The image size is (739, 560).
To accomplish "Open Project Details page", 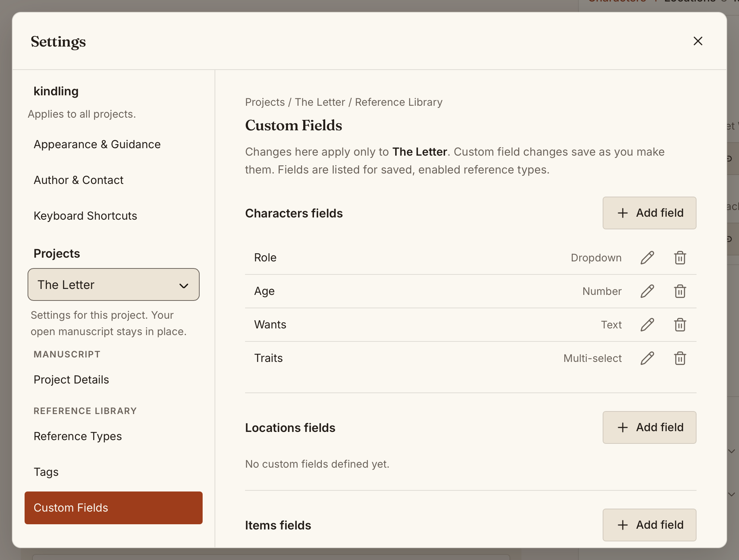I will pyautogui.click(x=114, y=380).
